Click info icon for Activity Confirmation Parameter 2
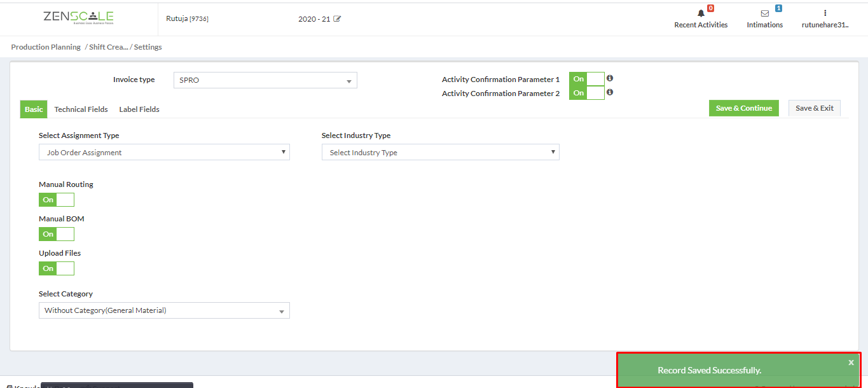Viewport: 868px width, 388px height. tap(610, 92)
